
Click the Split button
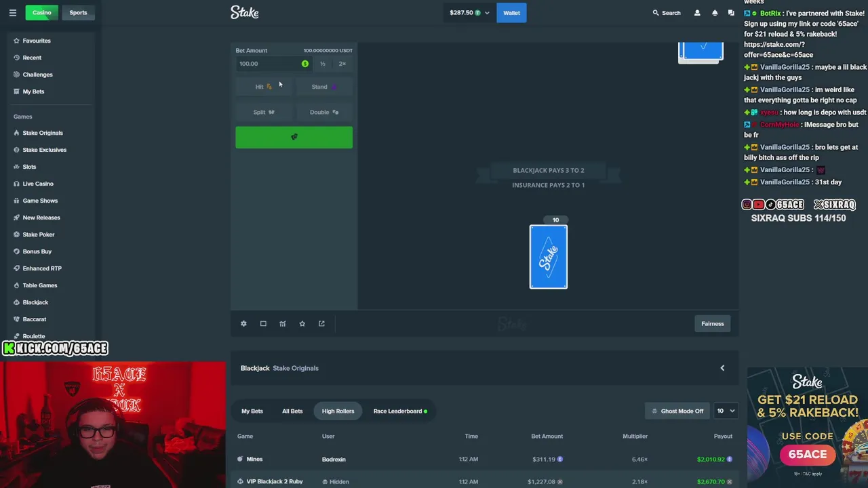point(264,113)
